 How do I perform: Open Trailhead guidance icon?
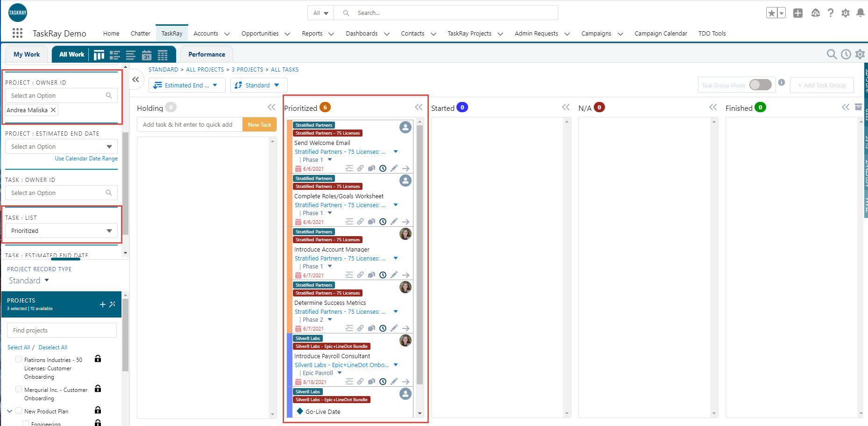pyautogui.click(x=815, y=13)
